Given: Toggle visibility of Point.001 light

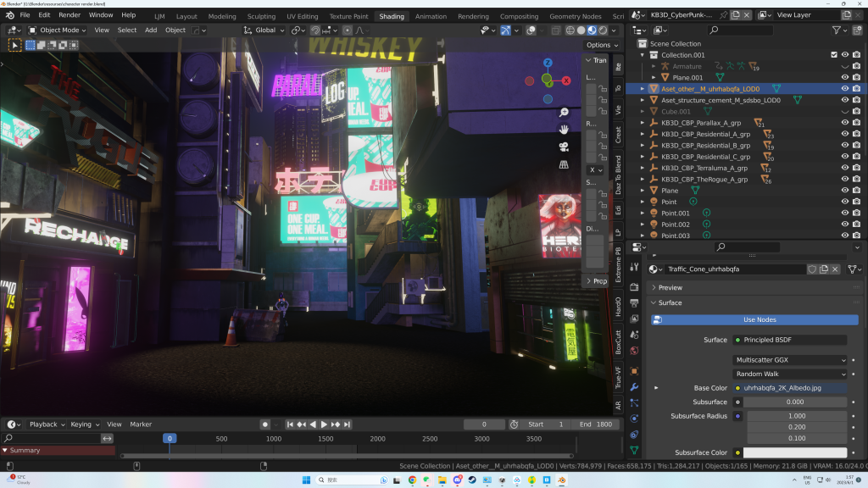Looking at the screenshot, I should tap(845, 213).
